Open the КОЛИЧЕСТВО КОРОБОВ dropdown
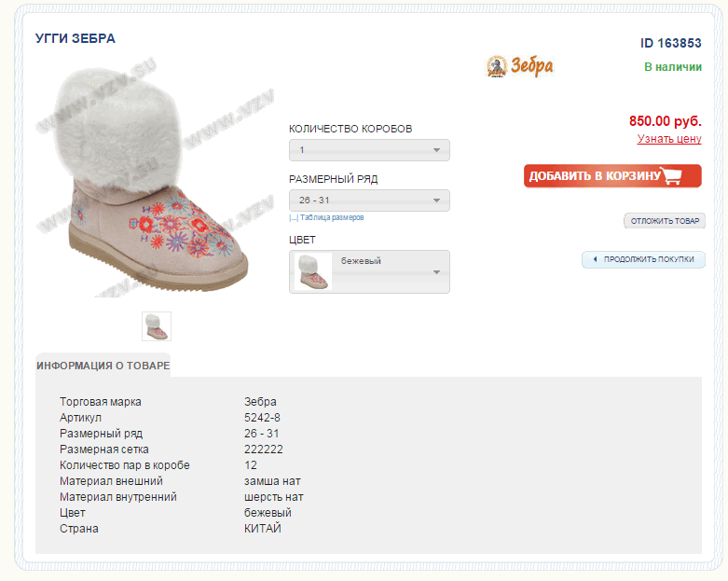 tap(369, 150)
